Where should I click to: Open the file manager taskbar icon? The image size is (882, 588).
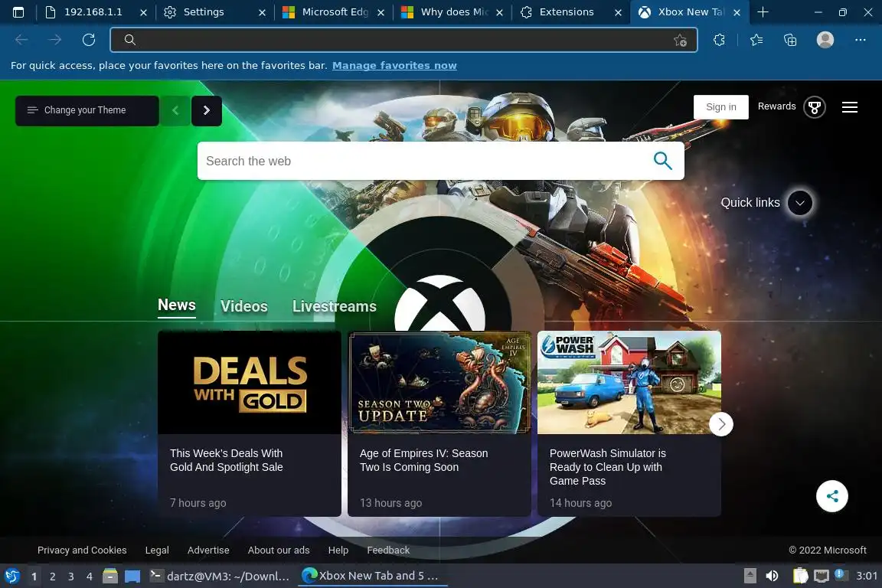pyautogui.click(x=110, y=576)
